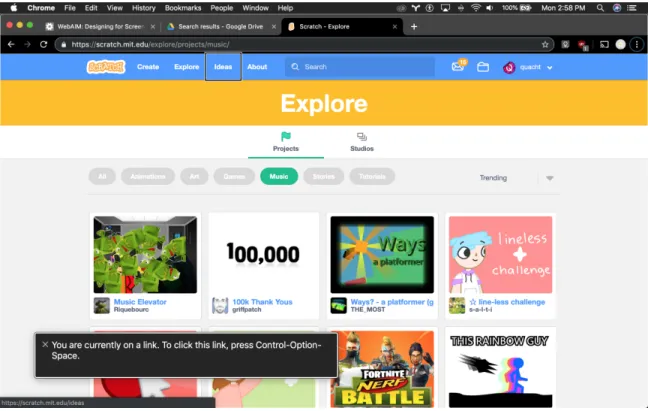Open Chrome's three-dot menu

(636, 45)
